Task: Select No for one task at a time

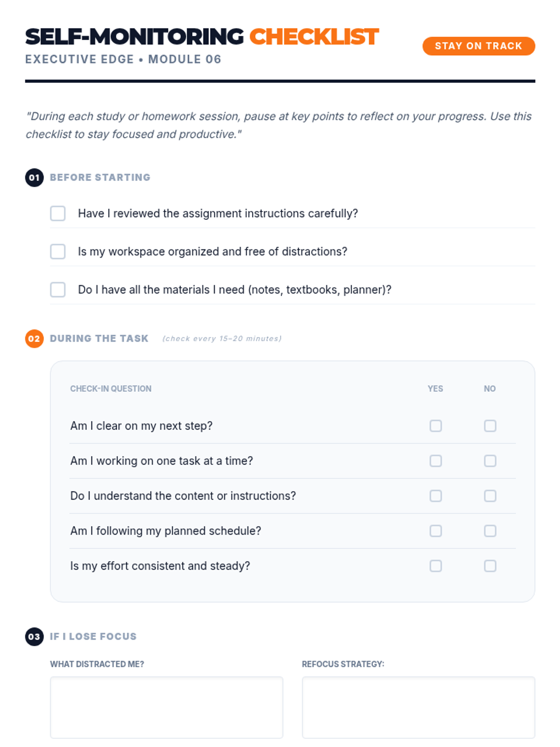Action: point(490,461)
